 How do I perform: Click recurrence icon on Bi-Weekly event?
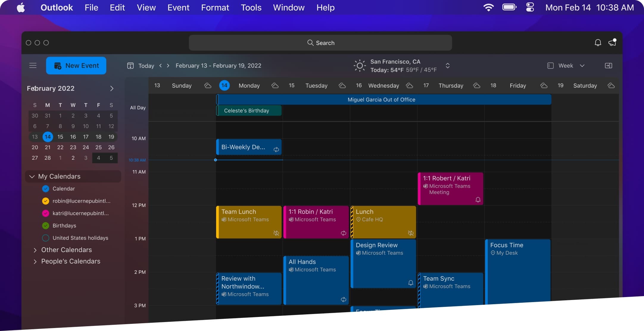pyautogui.click(x=276, y=150)
